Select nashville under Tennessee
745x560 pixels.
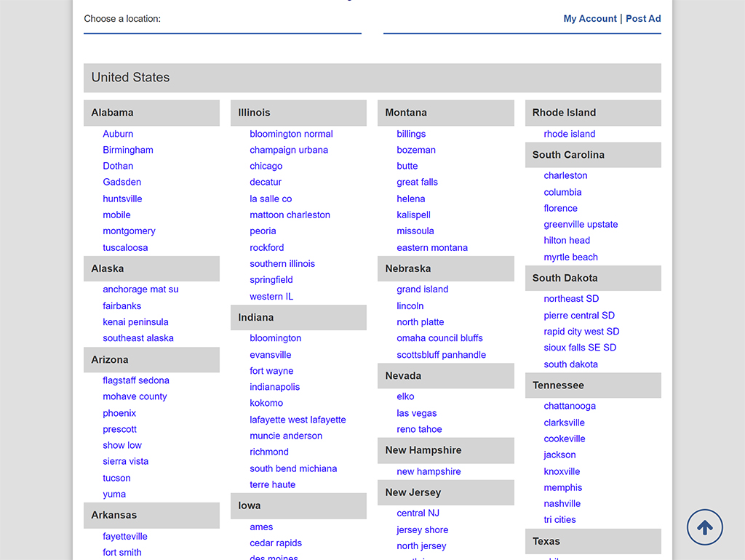[x=562, y=503]
